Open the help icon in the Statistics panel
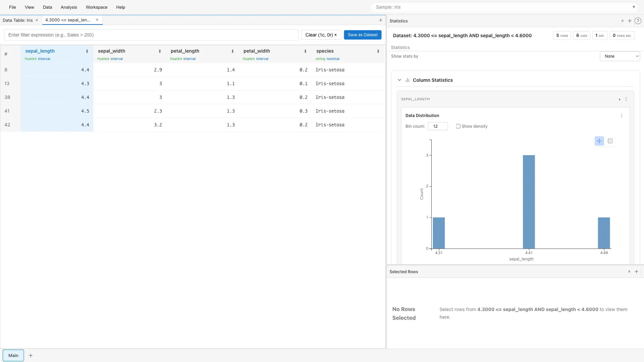The height and width of the screenshot is (362, 644). pos(638,21)
